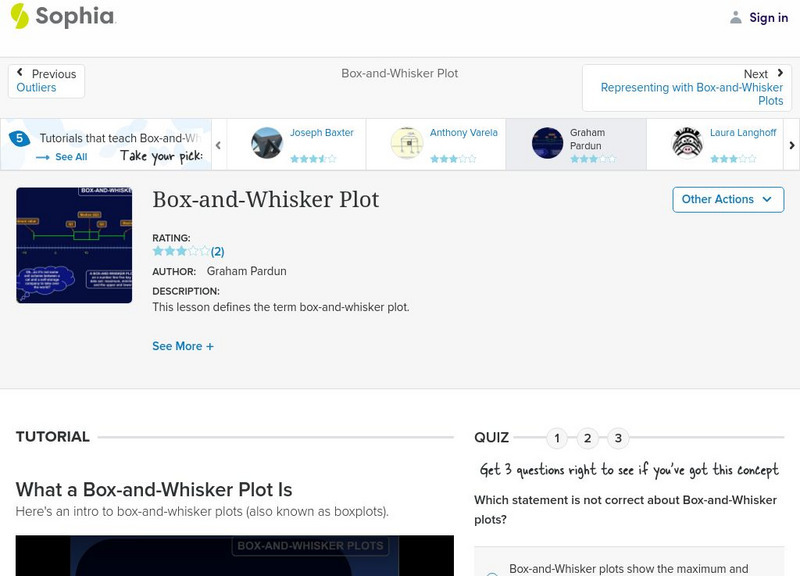Select quiz question 3 bubble
Viewport: 800px width, 576px height.
pos(618,438)
